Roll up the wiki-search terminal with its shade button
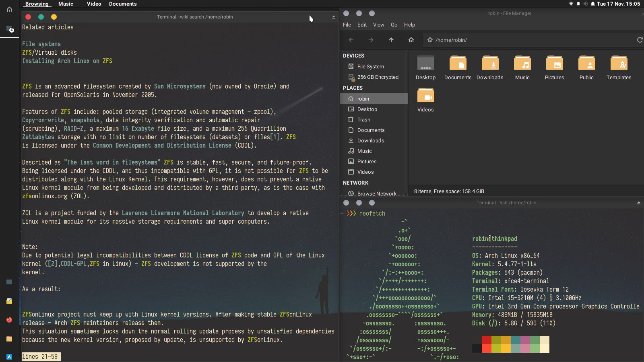 click(x=333, y=17)
